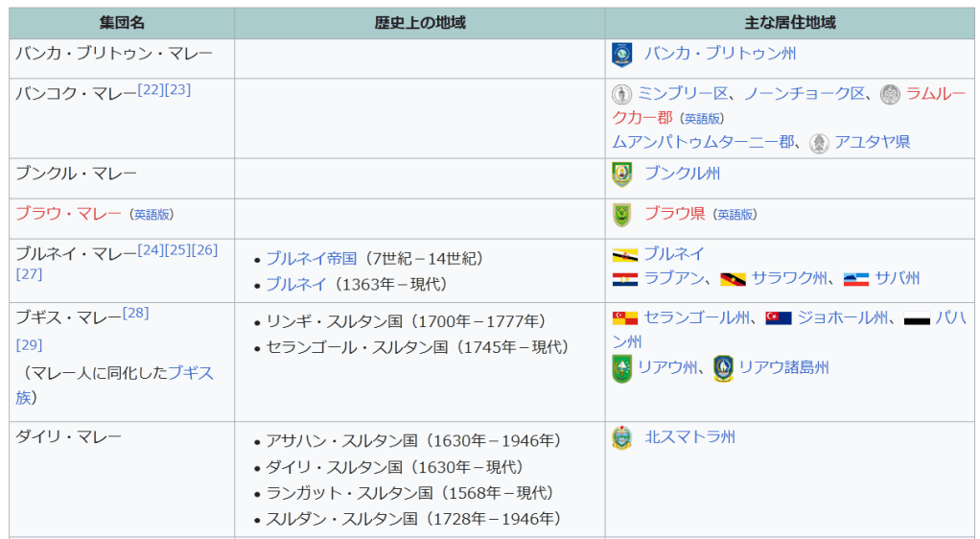Click the Brunei flag icon
Viewport: 980px width, 539px height.
coord(625,255)
